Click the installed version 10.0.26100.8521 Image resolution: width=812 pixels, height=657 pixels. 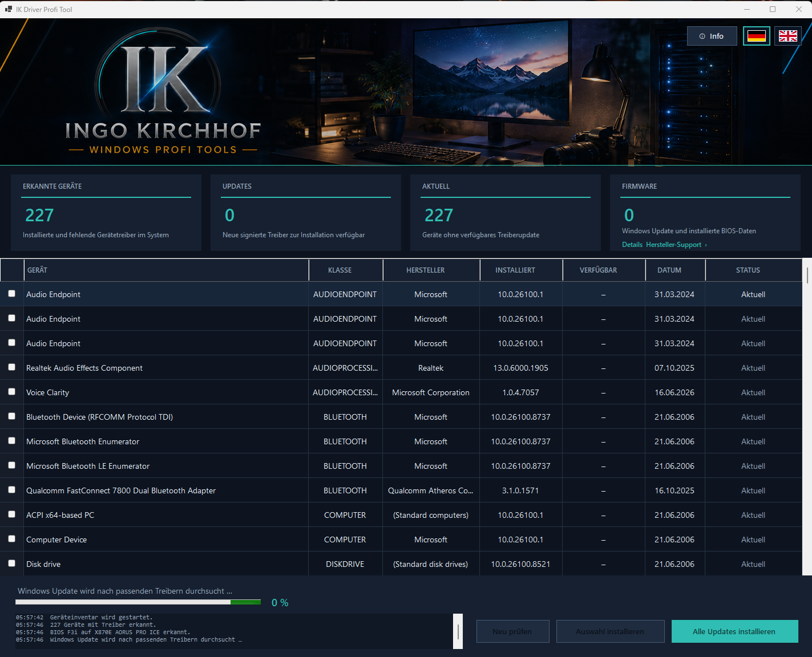(521, 564)
